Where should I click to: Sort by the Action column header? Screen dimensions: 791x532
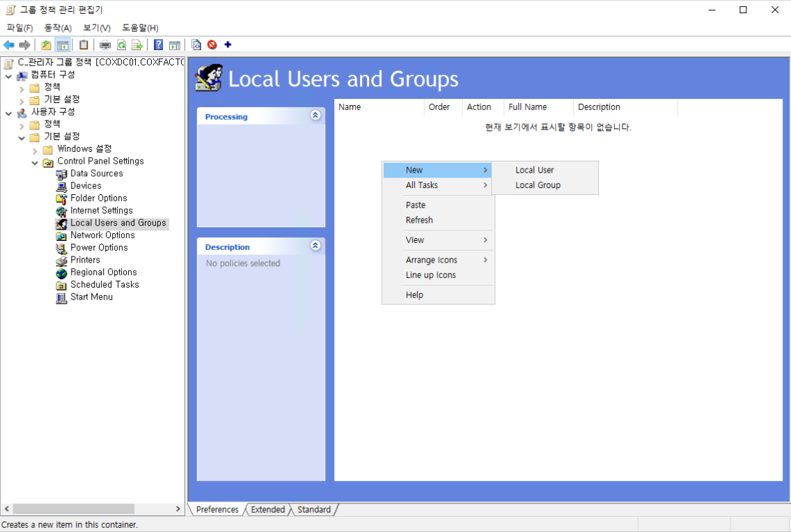(483, 107)
